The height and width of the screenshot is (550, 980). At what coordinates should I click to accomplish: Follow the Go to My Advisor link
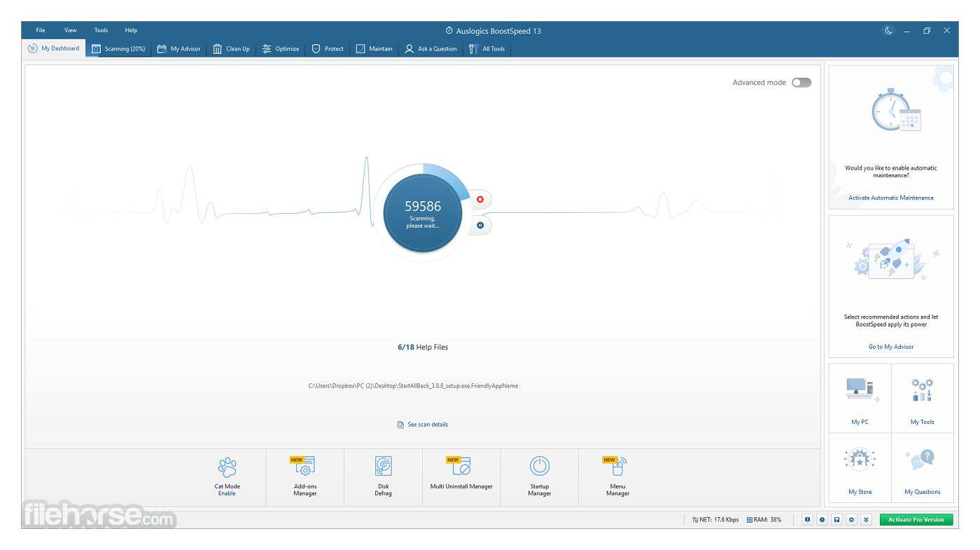pos(891,347)
